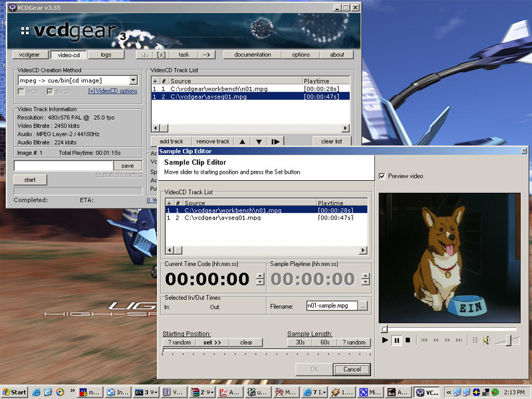Open the command prompt group on taskbar

click(x=146, y=392)
